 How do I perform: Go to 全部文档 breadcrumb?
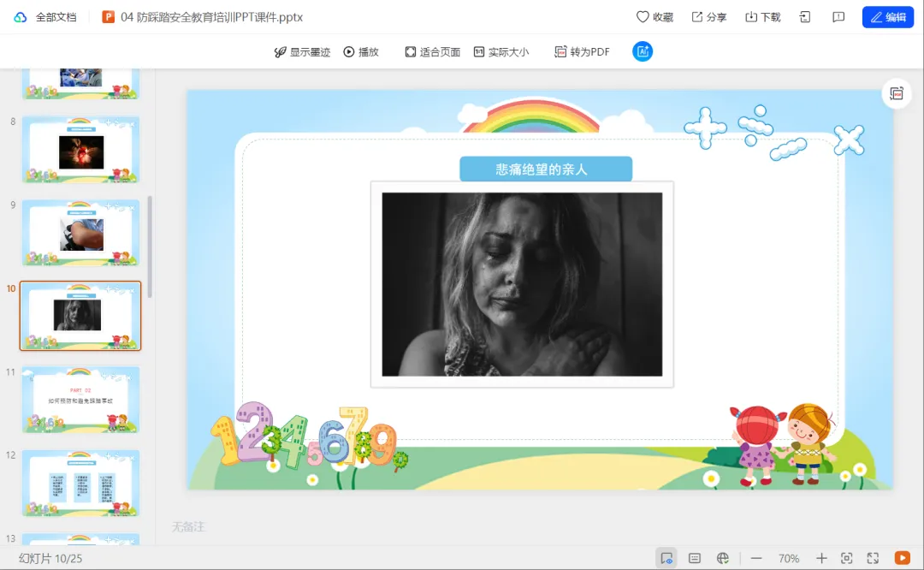(x=56, y=17)
